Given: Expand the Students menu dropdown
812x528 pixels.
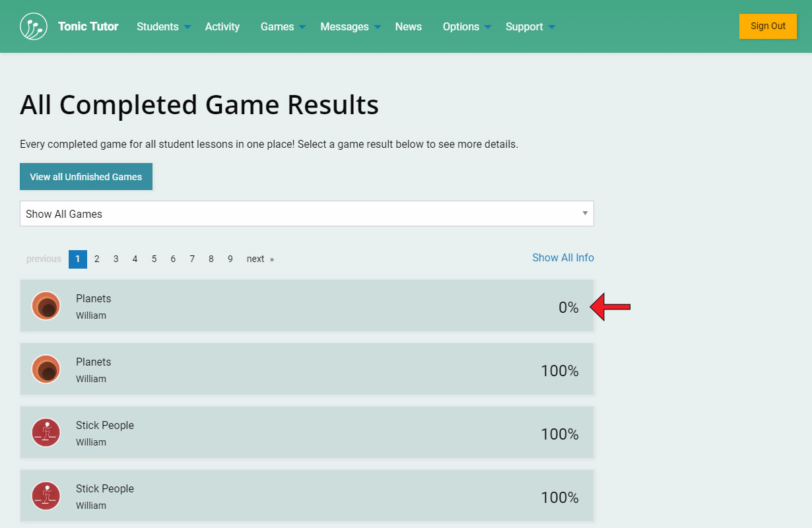Looking at the screenshot, I should (x=164, y=26).
